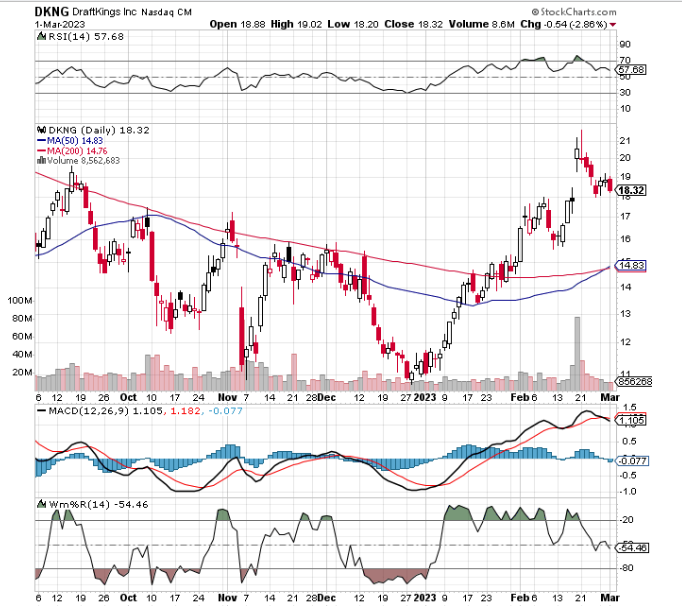This screenshot has width=682, height=606.
Task: Click the MA(50) 14.83 legend text
Action: 75,141
